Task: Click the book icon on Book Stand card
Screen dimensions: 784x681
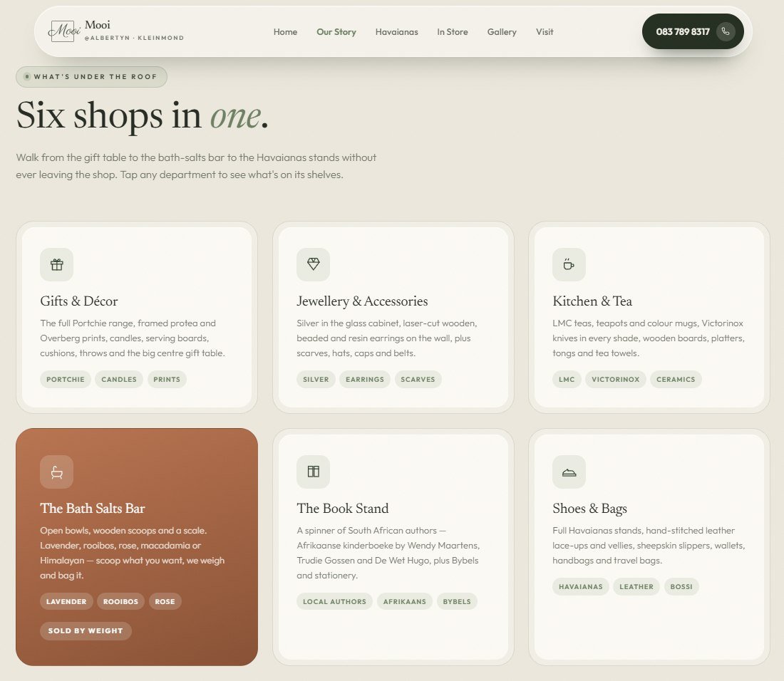Action: point(313,472)
